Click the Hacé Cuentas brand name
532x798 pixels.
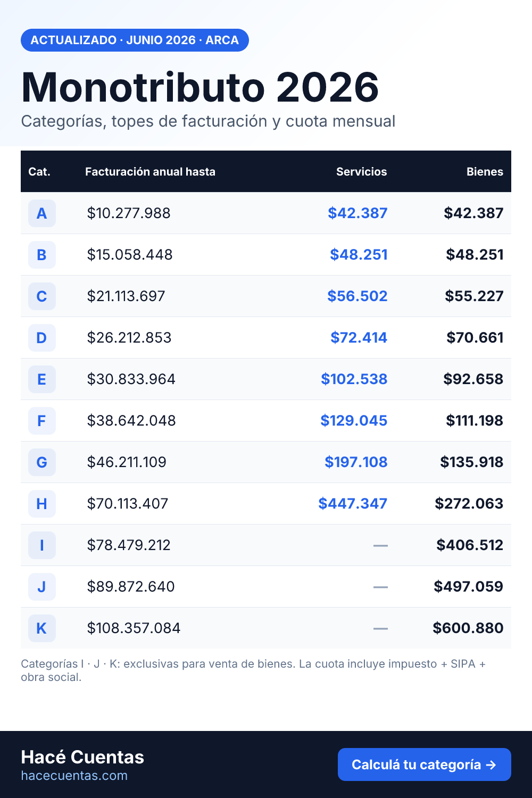click(x=82, y=757)
